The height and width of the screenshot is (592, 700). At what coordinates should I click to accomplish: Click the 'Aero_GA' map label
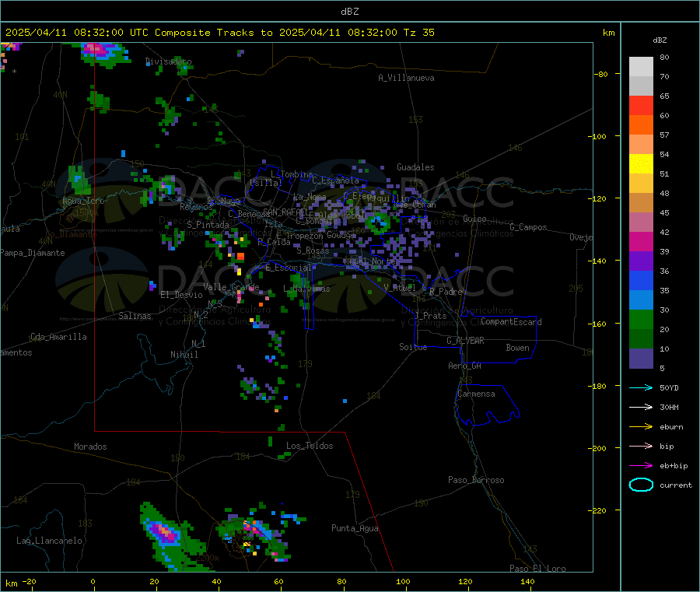pos(465,366)
